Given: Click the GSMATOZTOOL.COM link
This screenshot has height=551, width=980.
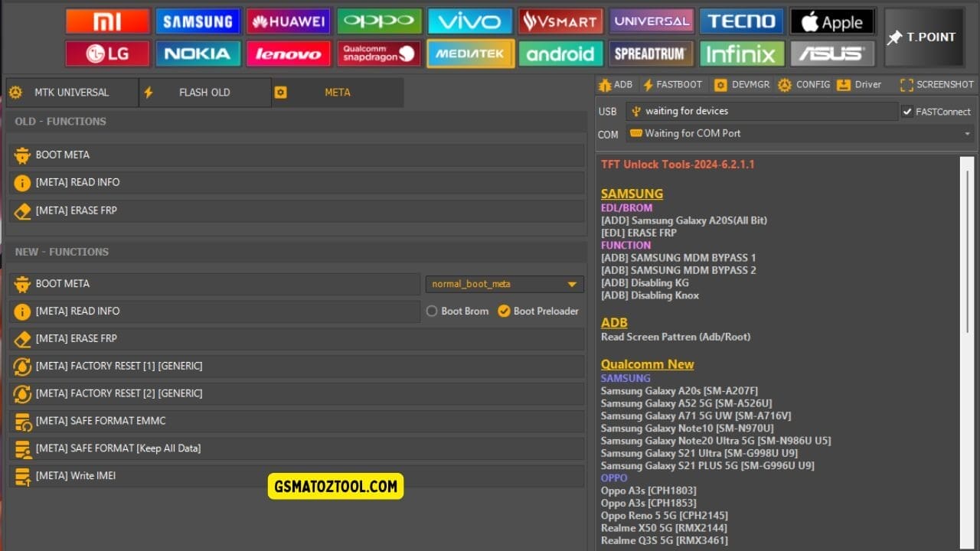Looking at the screenshot, I should pos(335,486).
